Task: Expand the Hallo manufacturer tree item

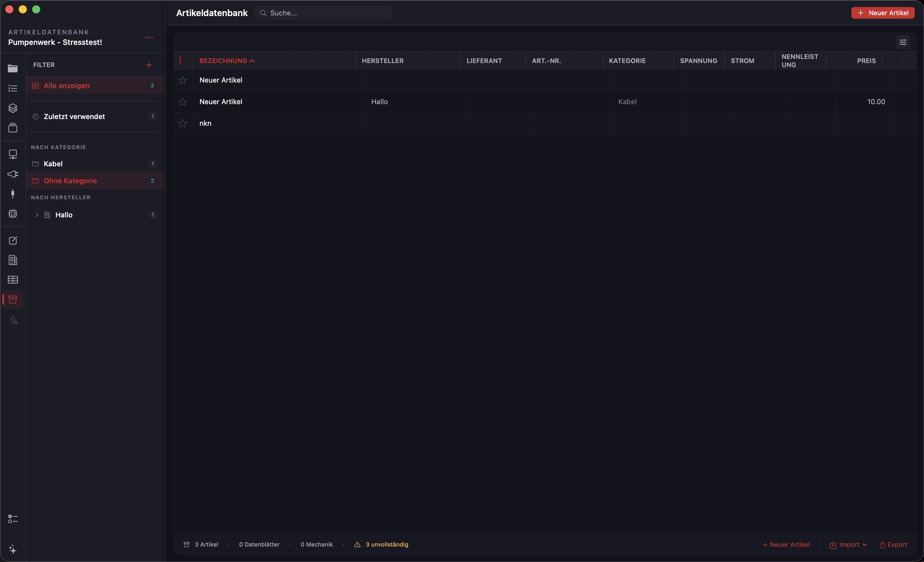Action: [x=37, y=215]
